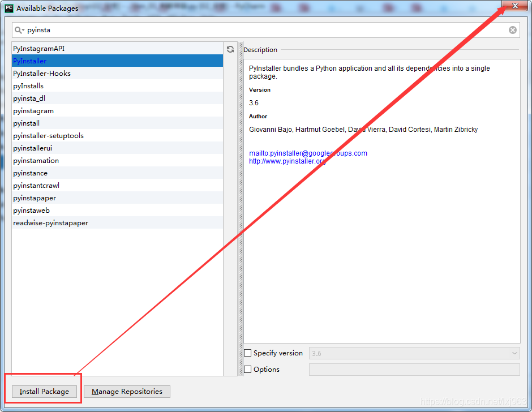Close the Available Packages dialog
Image resolution: width=532 pixels, height=412 pixels.
coord(515,6)
